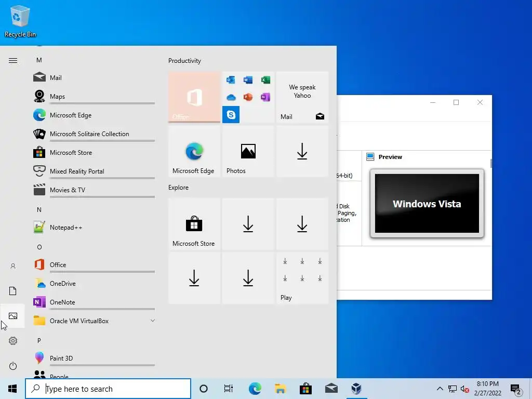Click the Preview section header in VirtualBox
This screenshot has height=399, width=532.
point(390,157)
